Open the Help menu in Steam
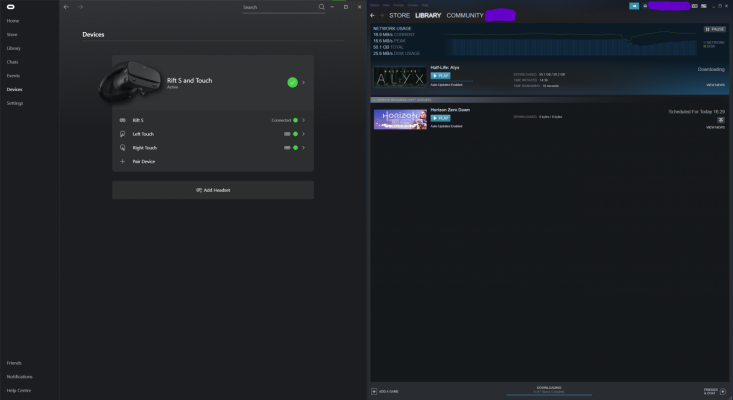Viewport: 733px width, 400px height. [425, 5]
